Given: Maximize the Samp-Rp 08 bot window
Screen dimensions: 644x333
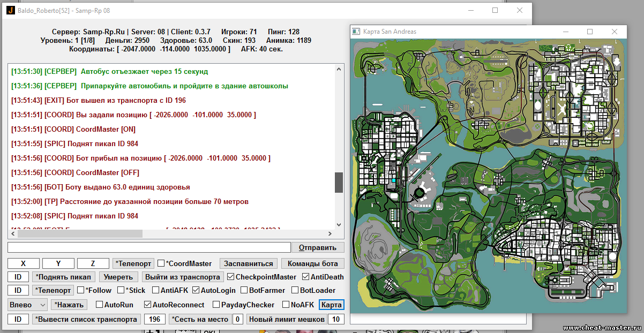Looking at the screenshot, I should (495, 10).
